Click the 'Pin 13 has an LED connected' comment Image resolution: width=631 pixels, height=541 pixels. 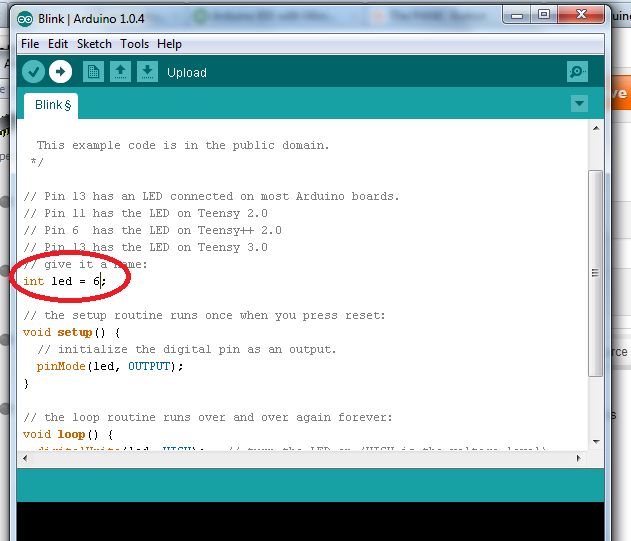211,196
